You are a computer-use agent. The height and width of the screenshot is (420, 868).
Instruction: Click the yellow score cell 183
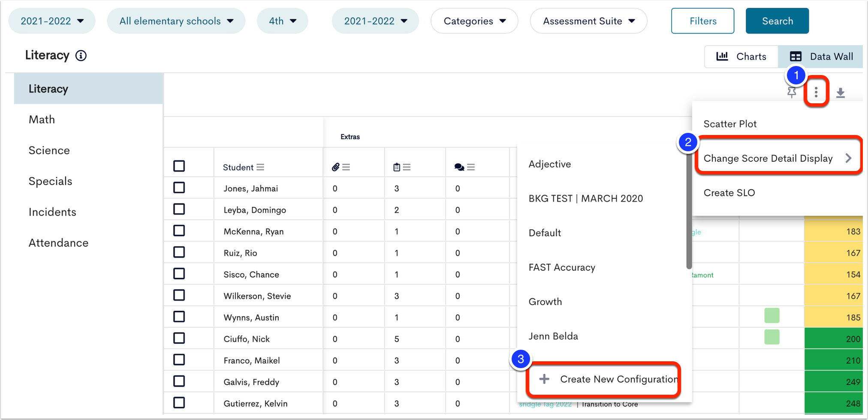point(833,231)
